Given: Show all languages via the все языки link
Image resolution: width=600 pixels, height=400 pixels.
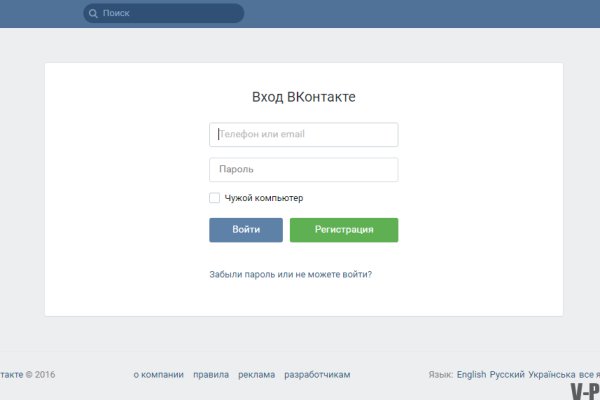Looking at the screenshot, I should [590, 374].
